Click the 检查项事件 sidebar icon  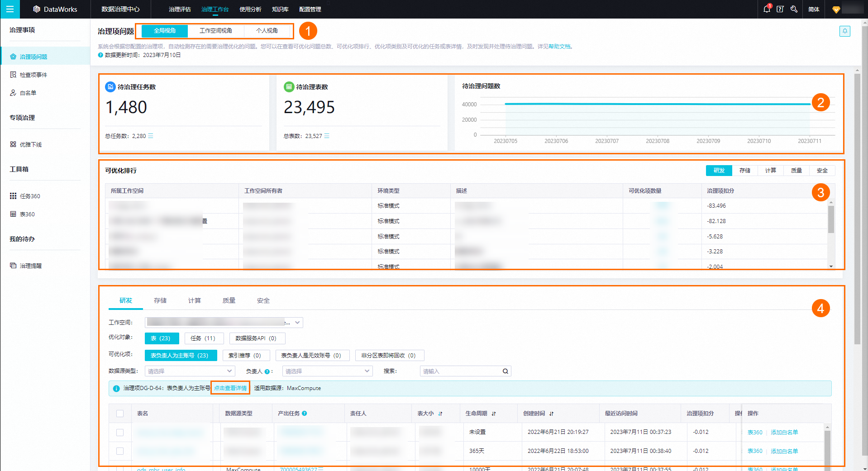[x=13, y=75]
